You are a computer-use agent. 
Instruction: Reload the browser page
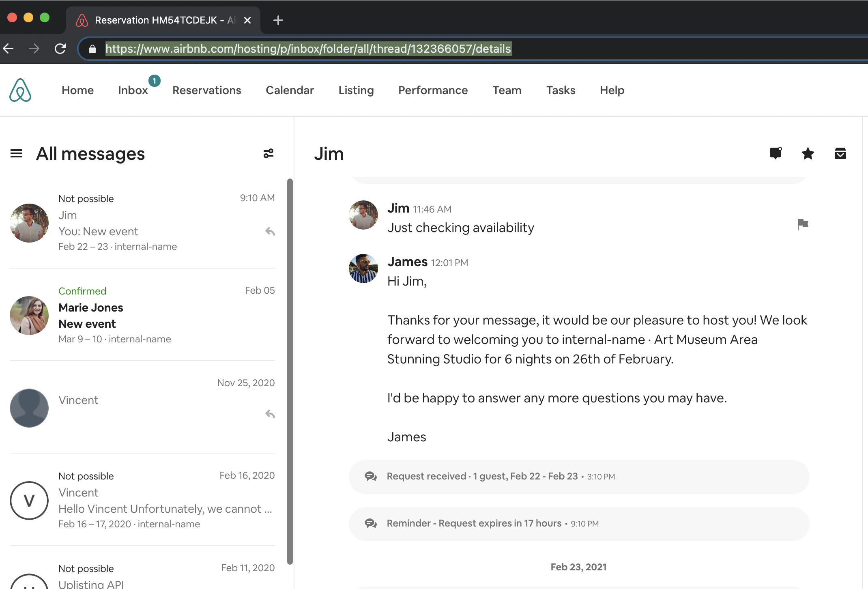point(60,49)
